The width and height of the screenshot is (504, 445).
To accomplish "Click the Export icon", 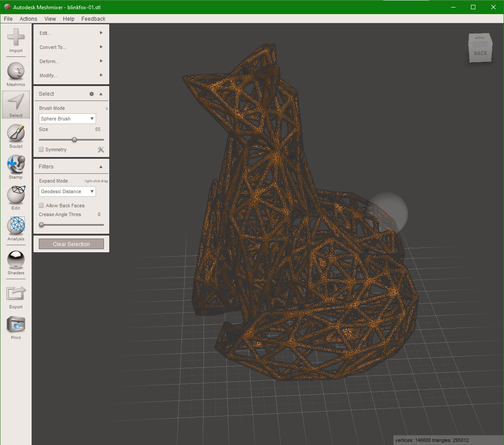I will click(16, 297).
